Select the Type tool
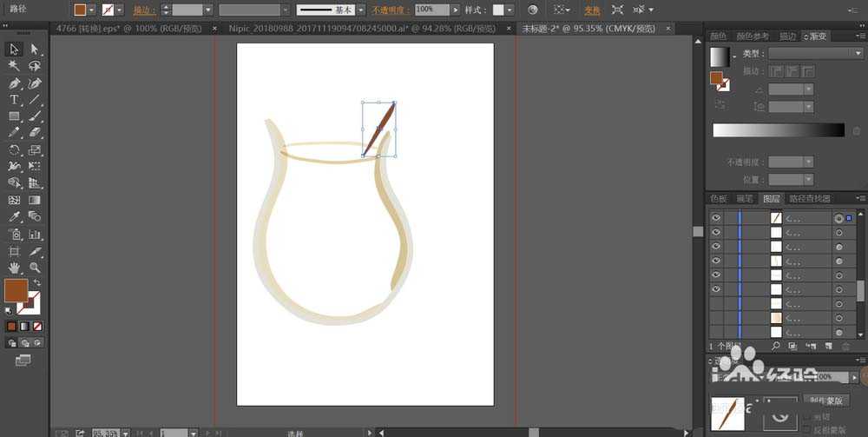 point(15,100)
